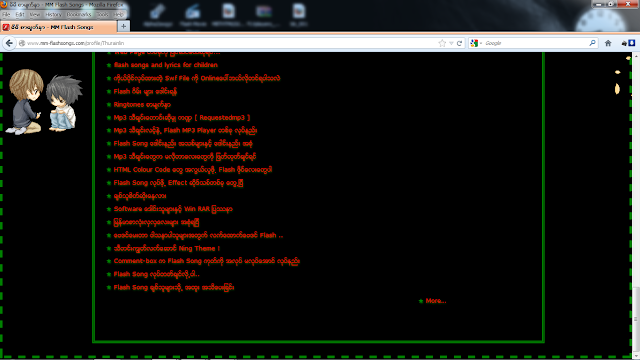Open the third blurred desktop file icon behind Firefox
640x360 pixels.
(x=228, y=14)
